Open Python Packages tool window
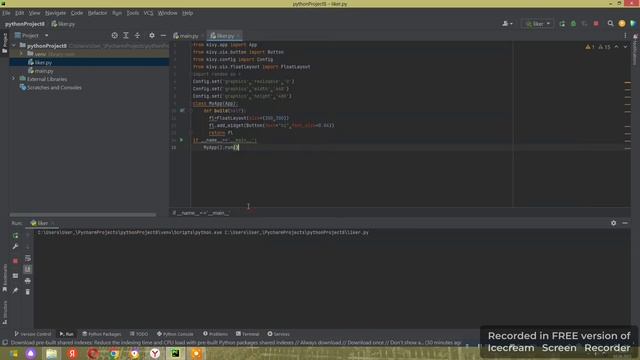640x360 pixels. 102,334
